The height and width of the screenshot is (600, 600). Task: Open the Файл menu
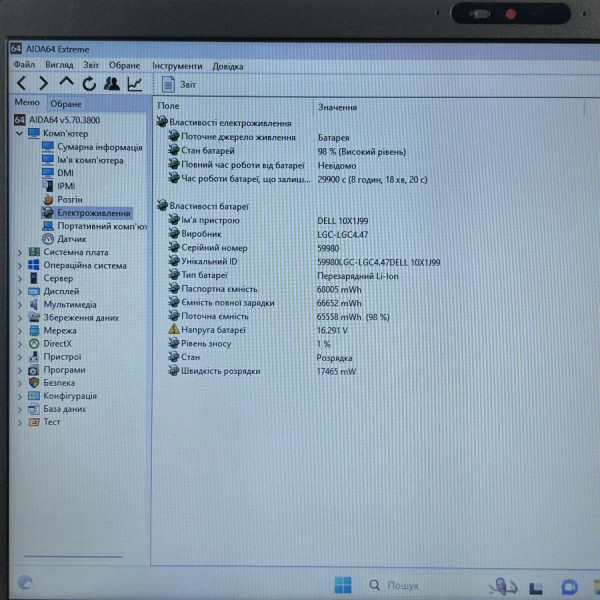(24, 65)
